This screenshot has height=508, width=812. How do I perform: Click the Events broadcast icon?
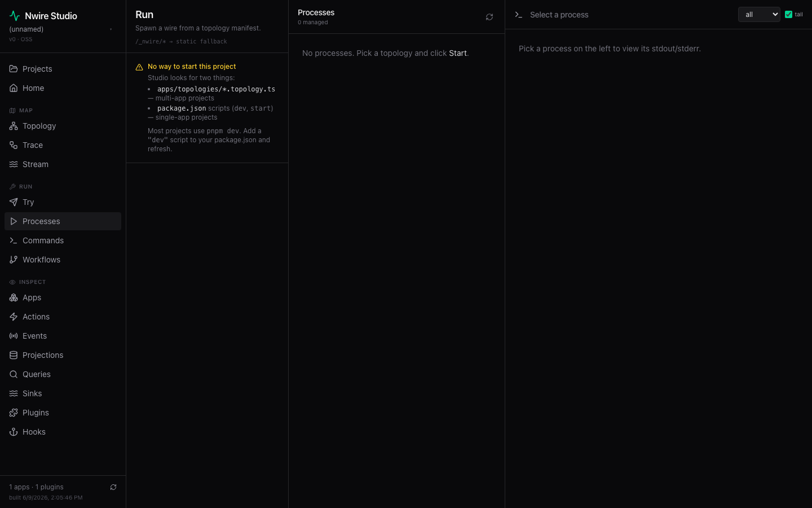(14, 336)
